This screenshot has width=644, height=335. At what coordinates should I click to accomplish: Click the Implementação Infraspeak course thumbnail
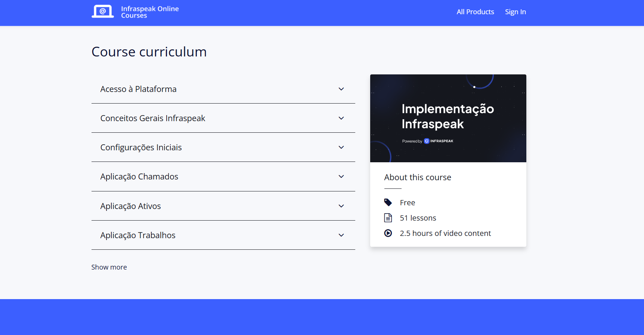pyautogui.click(x=448, y=118)
